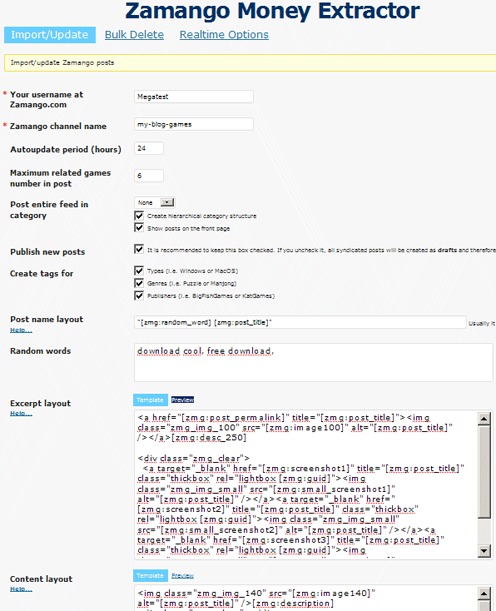Open Help link under Post name layout
The height and width of the screenshot is (611, 496).
pyautogui.click(x=21, y=330)
